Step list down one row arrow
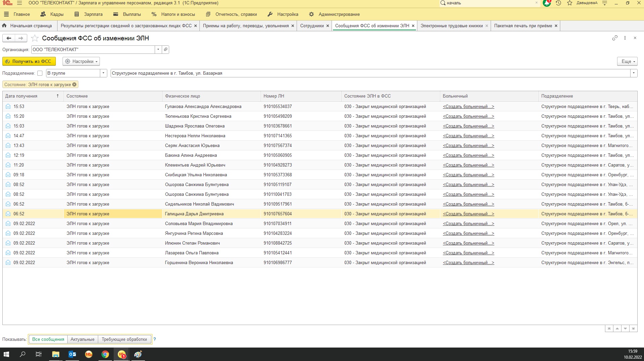 click(x=625, y=329)
